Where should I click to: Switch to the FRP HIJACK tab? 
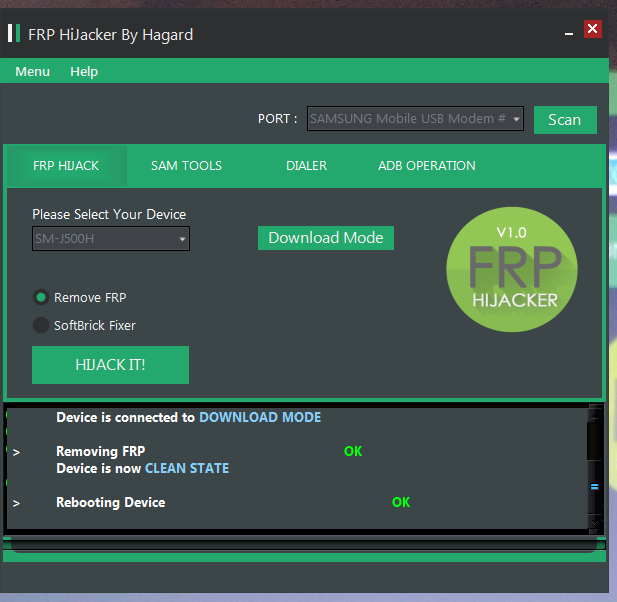[x=66, y=166]
